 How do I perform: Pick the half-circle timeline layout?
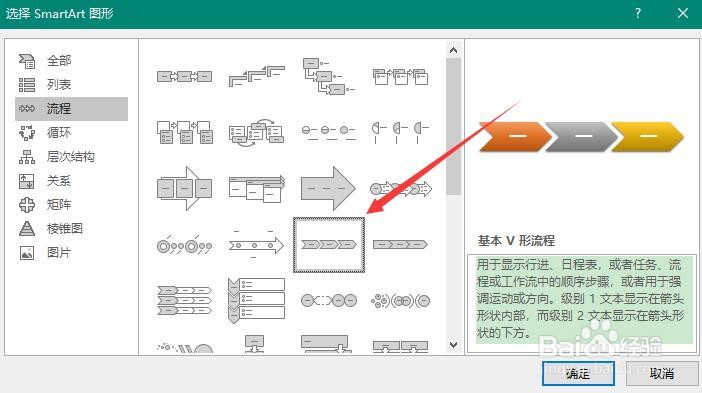point(400,132)
